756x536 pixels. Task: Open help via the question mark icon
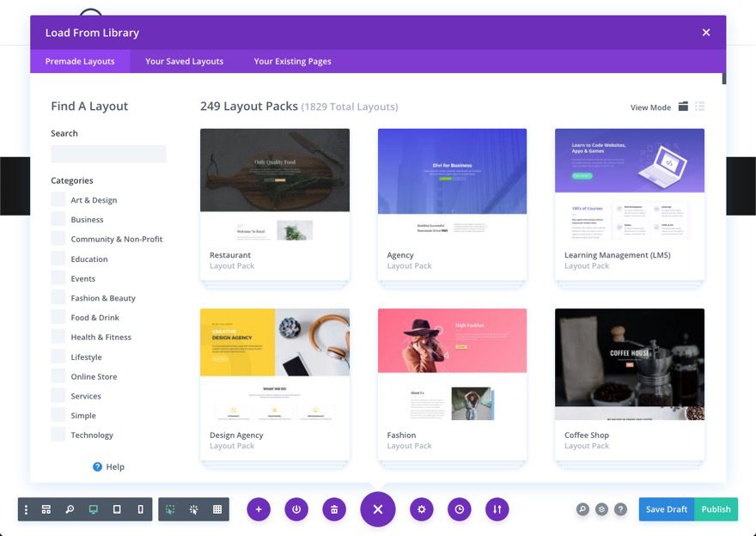click(x=620, y=509)
